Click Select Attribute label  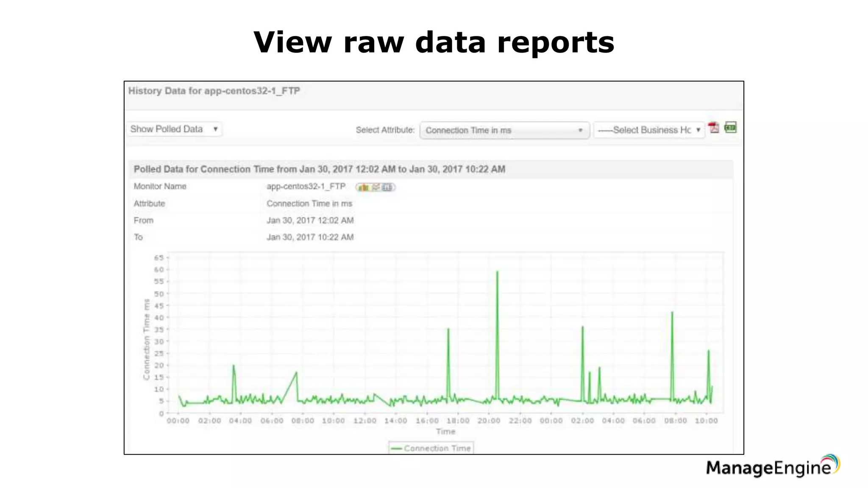click(385, 130)
